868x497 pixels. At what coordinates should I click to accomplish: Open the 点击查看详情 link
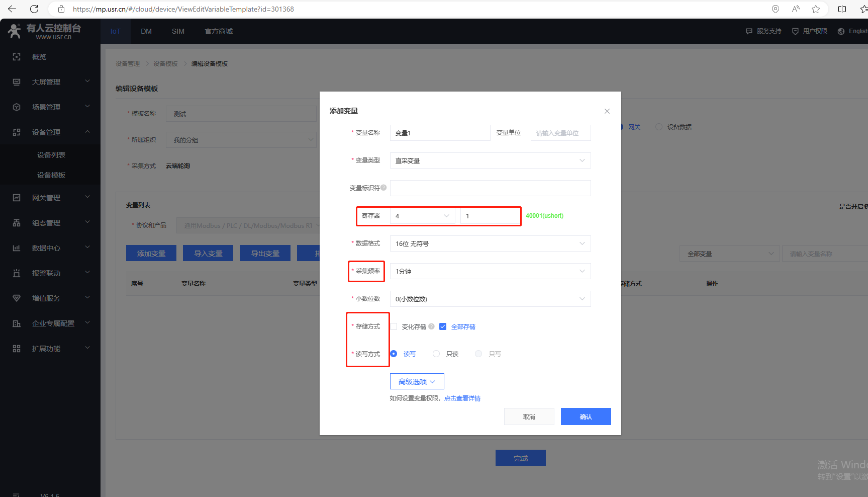click(462, 398)
